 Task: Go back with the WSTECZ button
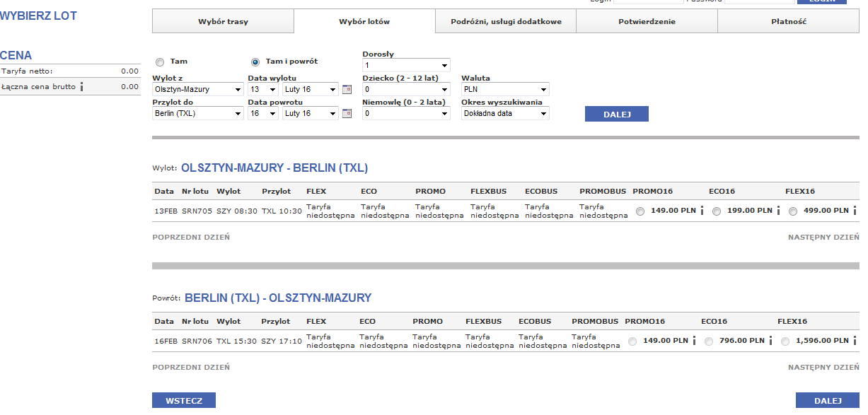coord(184,401)
